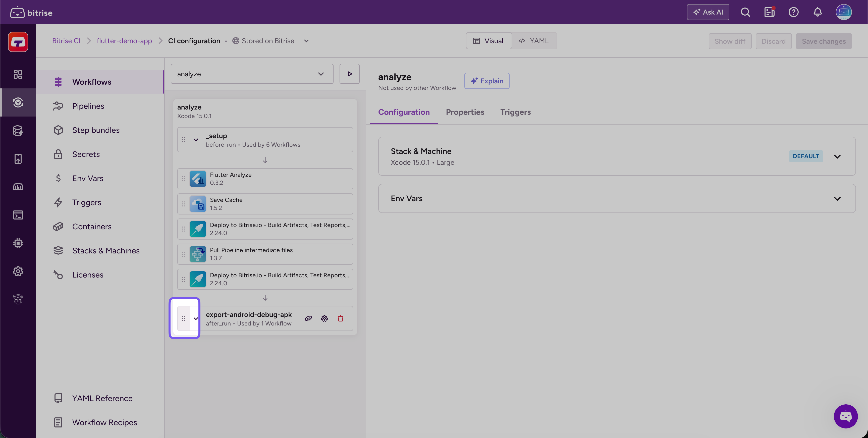Select Licenses in the sidebar
Screen dimensions: 868x438
click(100, 275)
